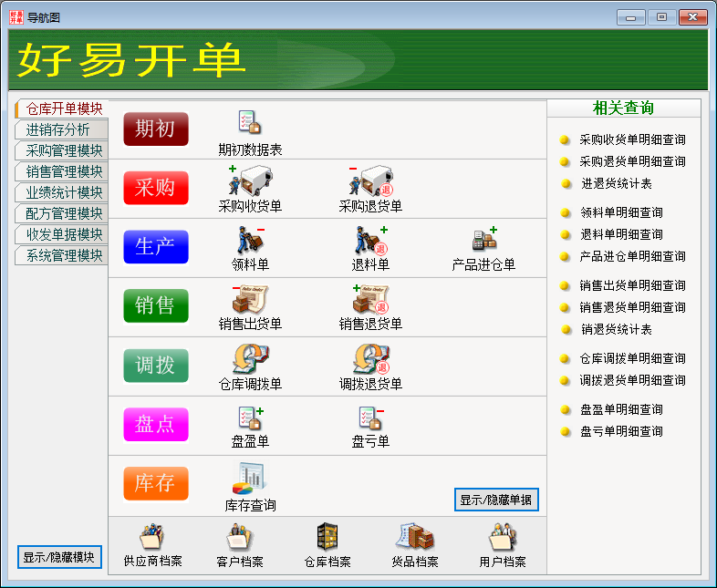Open the 库存查询 chart icon
This screenshot has width=717, height=588.
[x=250, y=477]
